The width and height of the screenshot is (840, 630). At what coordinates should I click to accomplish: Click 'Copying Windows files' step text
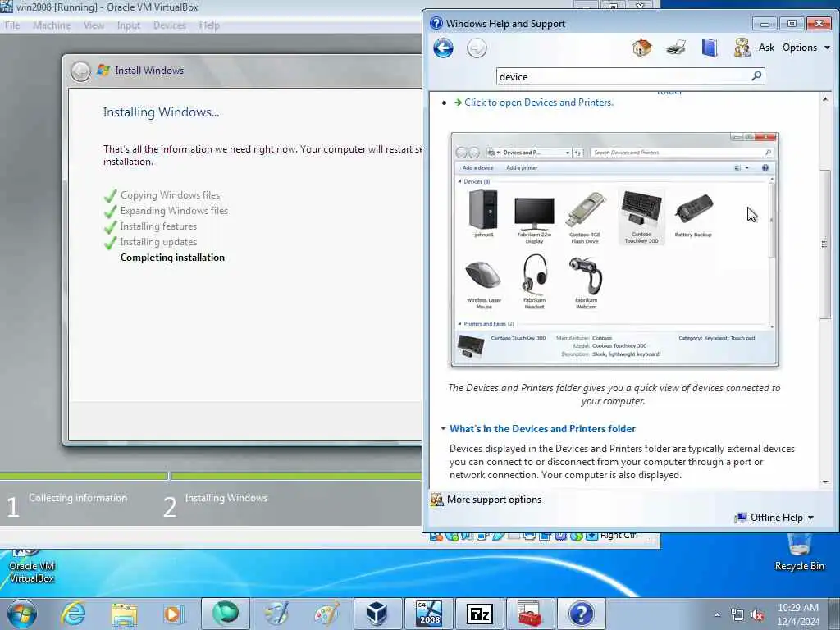tap(170, 195)
